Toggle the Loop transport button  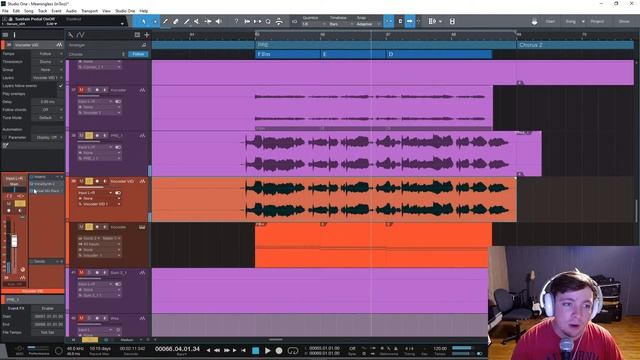pos(293,351)
